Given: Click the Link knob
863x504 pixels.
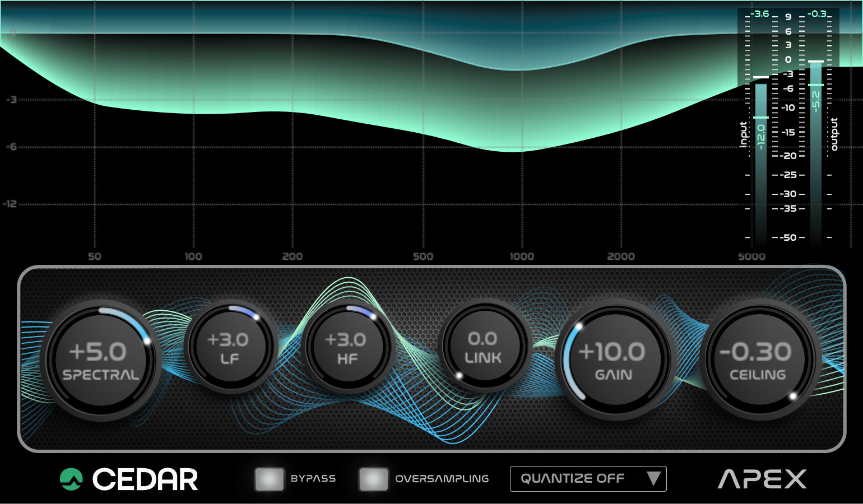Looking at the screenshot, I should [x=484, y=347].
